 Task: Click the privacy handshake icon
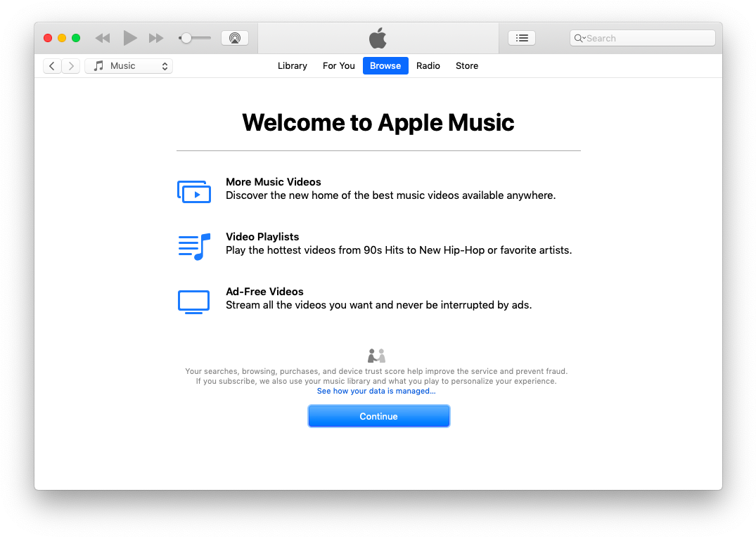pyautogui.click(x=377, y=356)
